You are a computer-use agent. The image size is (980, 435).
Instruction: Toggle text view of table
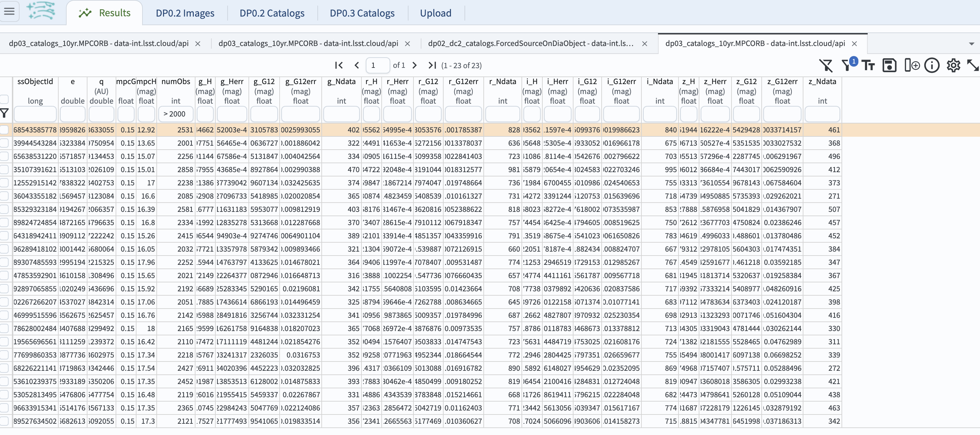(868, 66)
